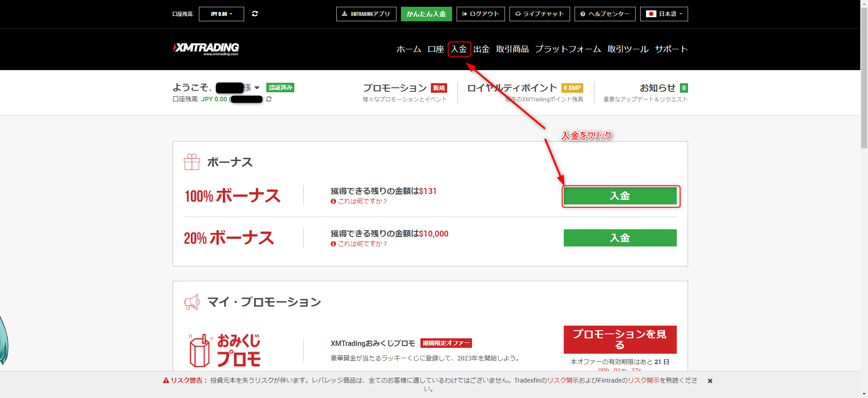Click refresh icon beside account balance JPY 0.00
The image size is (868, 398).
tap(269, 99)
